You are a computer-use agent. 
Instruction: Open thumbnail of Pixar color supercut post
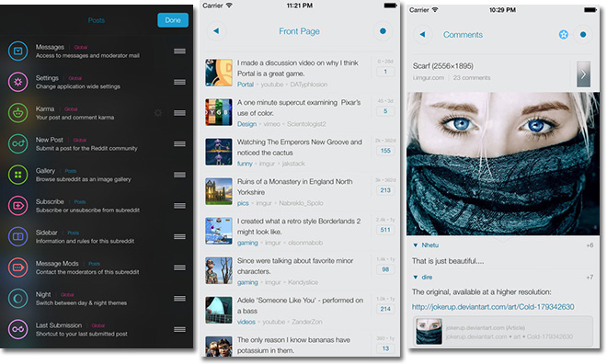tap(219, 112)
